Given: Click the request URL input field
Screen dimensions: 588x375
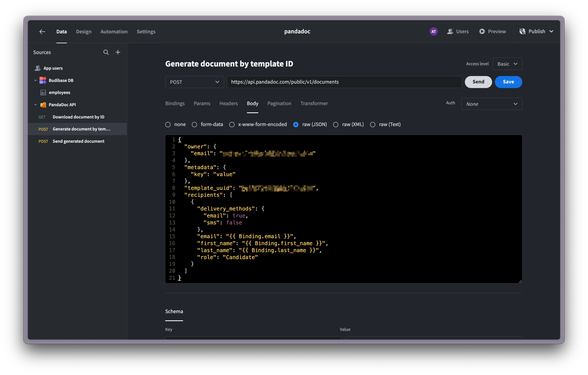Looking at the screenshot, I should (344, 82).
